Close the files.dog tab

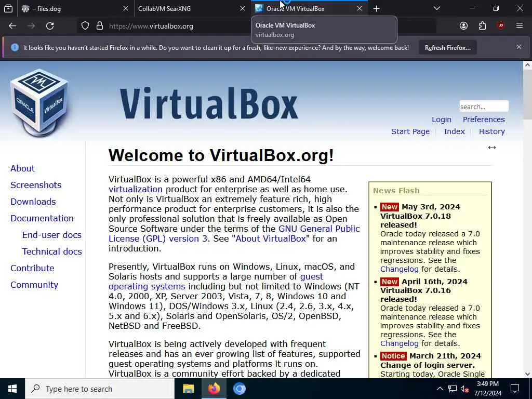[126, 8]
